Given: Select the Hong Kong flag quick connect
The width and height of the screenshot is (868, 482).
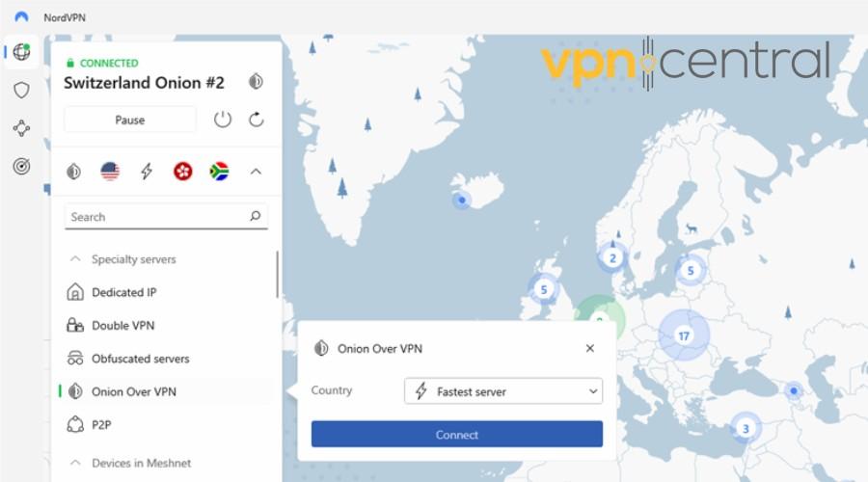Looking at the screenshot, I should tap(182, 172).
